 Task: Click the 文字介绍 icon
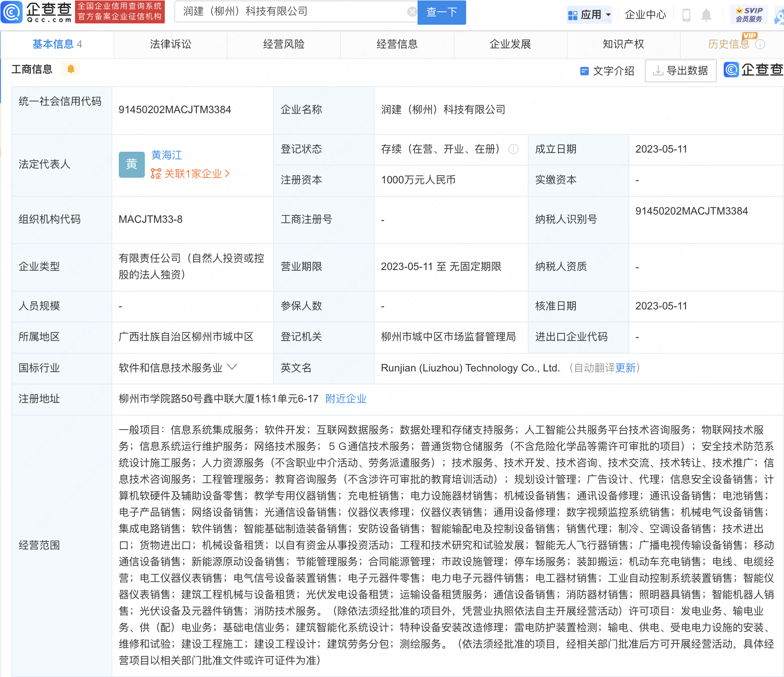584,71
